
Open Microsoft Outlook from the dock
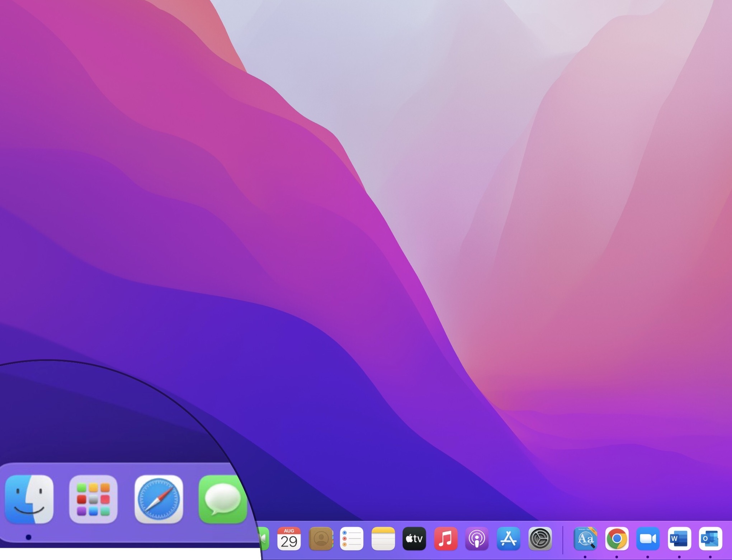click(x=710, y=538)
